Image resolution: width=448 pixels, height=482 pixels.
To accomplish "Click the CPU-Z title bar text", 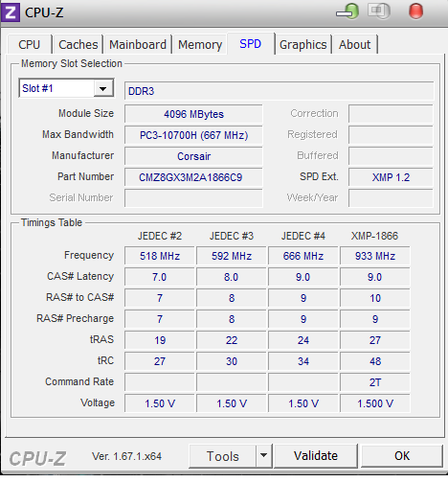I will pos(44,12).
